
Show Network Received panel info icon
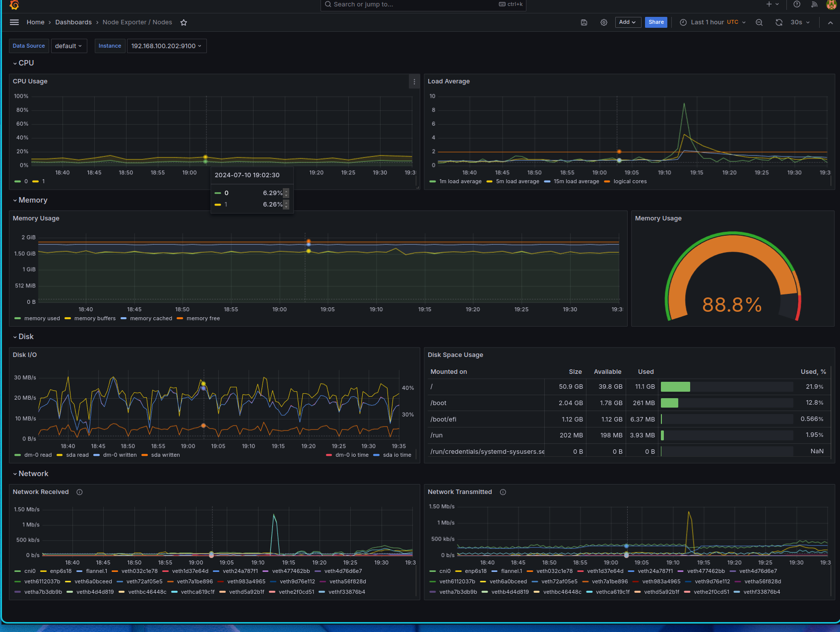pyautogui.click(x=79, y=492)
